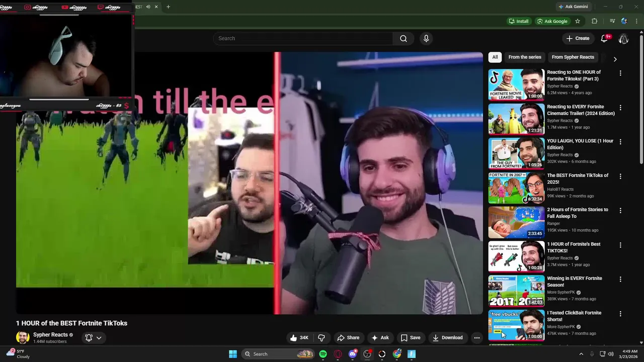The height and width of the screenshot is (362, 644).
Task: Close the current browser tab
Action: (x=156, y=7)
